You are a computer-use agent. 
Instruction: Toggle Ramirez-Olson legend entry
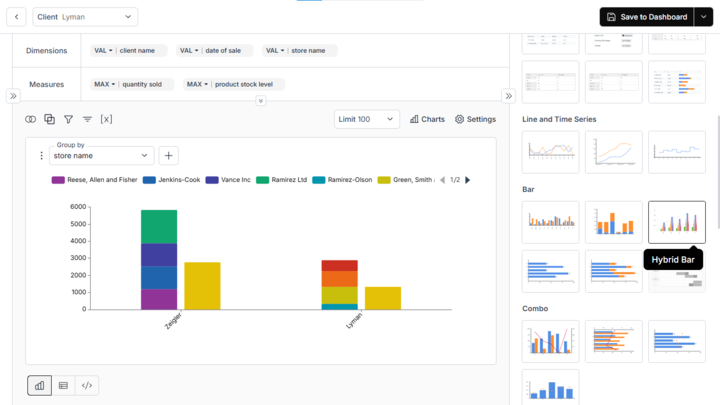pyautogui.click(x=342, y=180)
